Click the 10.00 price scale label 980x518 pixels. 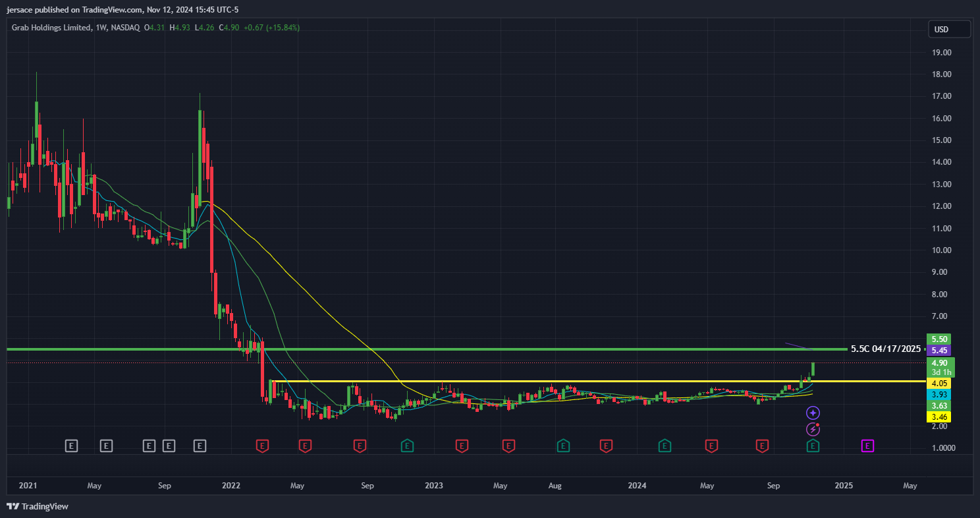(x=942, y=250)
